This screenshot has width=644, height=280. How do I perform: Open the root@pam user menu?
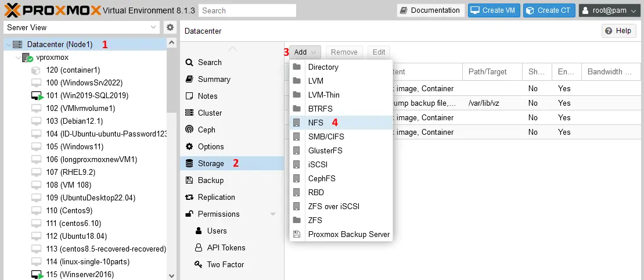click(609, 10)
